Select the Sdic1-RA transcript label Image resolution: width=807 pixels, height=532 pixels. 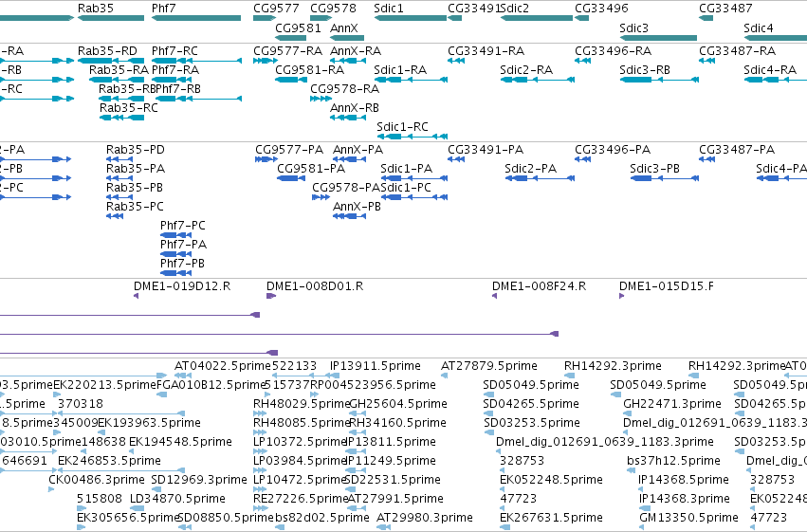tap(400, 70)
